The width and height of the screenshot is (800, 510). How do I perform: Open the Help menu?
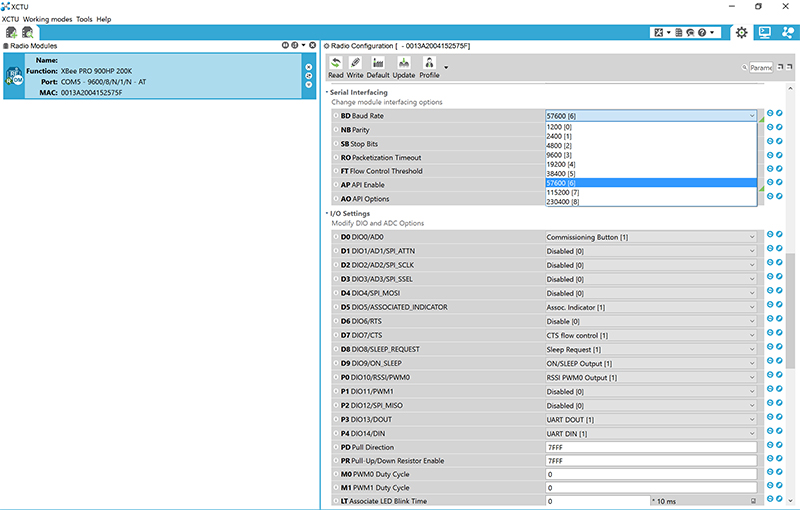pos(104,19)
